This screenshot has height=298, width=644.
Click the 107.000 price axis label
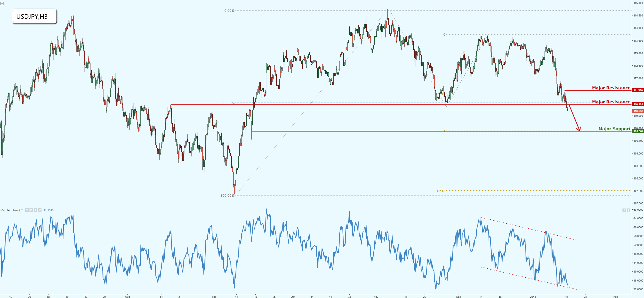click(x=638, y=203)
